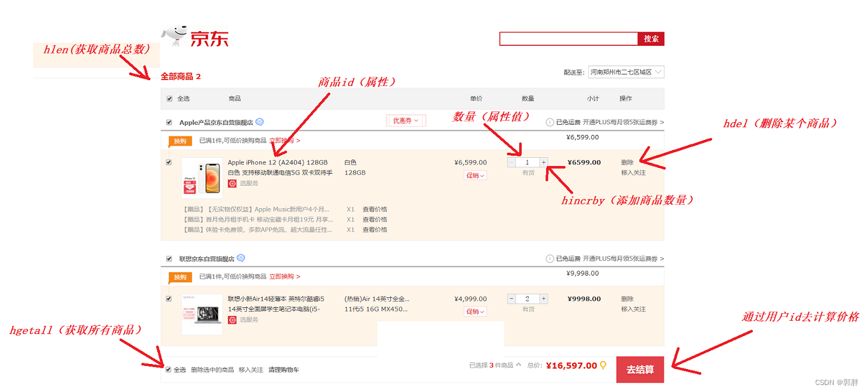Click the total price ¥16,597.00
The image size is (868, 392).
click(571, 365)
